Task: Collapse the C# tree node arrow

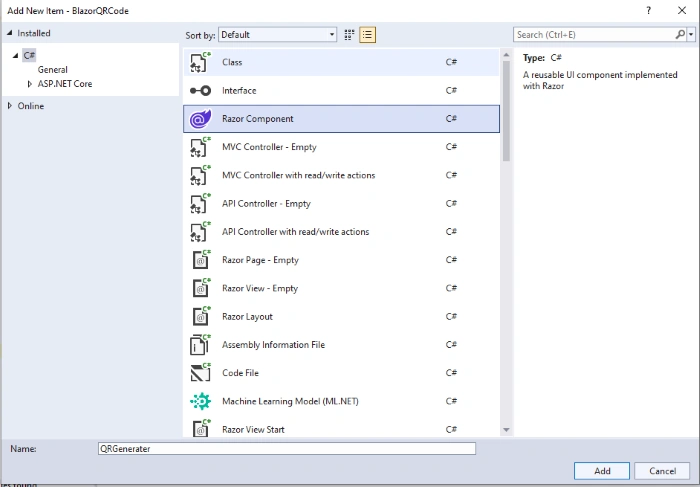Action: tap(16, 55)
